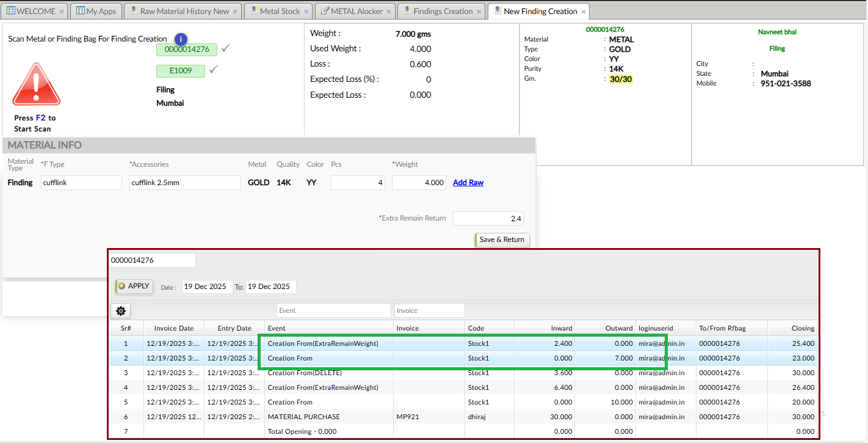Open the start date field in filter
This screenshot has width=868, height=443.
207,287
